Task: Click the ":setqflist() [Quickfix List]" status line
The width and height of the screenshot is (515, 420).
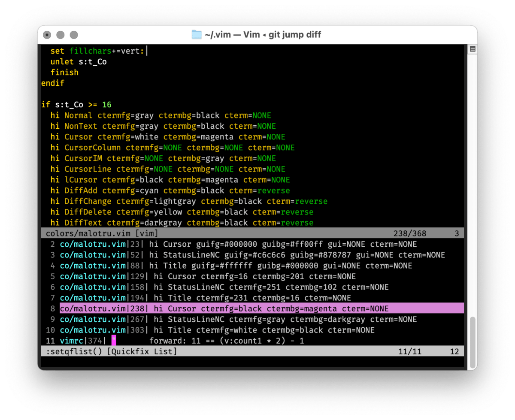Action: pos(253,351)
